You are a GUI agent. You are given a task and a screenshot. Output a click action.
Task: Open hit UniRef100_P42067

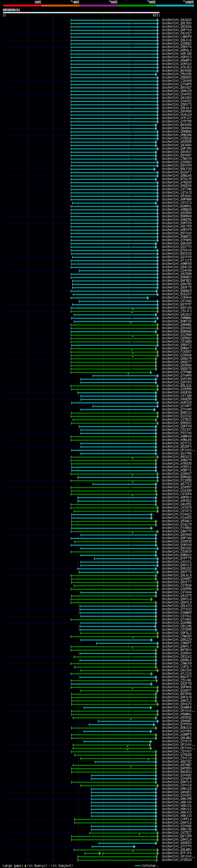[177, 33]
